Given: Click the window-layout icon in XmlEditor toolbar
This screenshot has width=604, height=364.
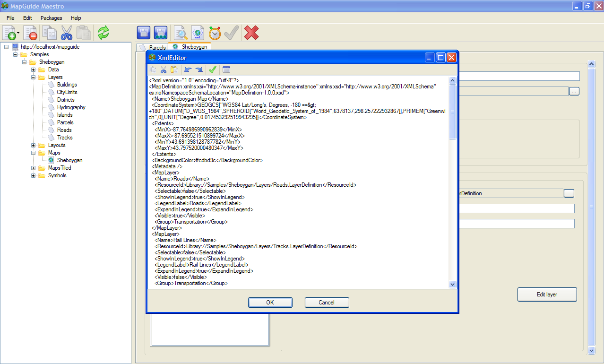Looking at the screenshot, I should [x=226, y=69].
